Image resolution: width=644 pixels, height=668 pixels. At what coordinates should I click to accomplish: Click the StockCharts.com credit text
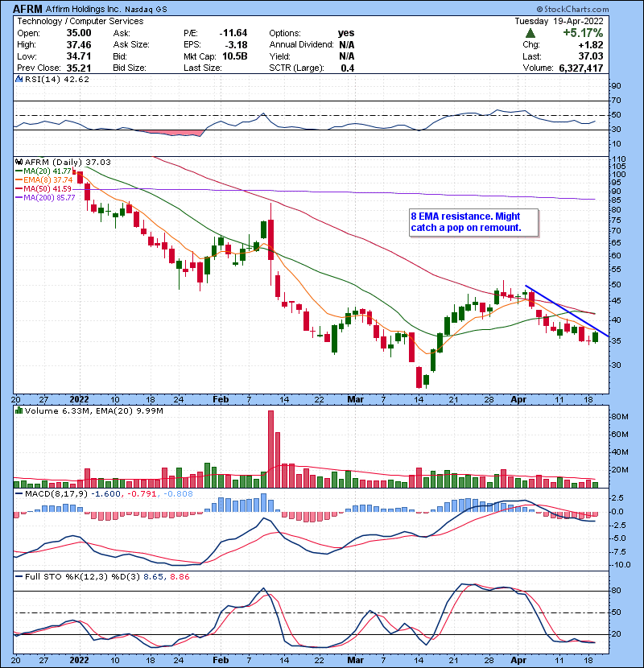tap(572, 9)
